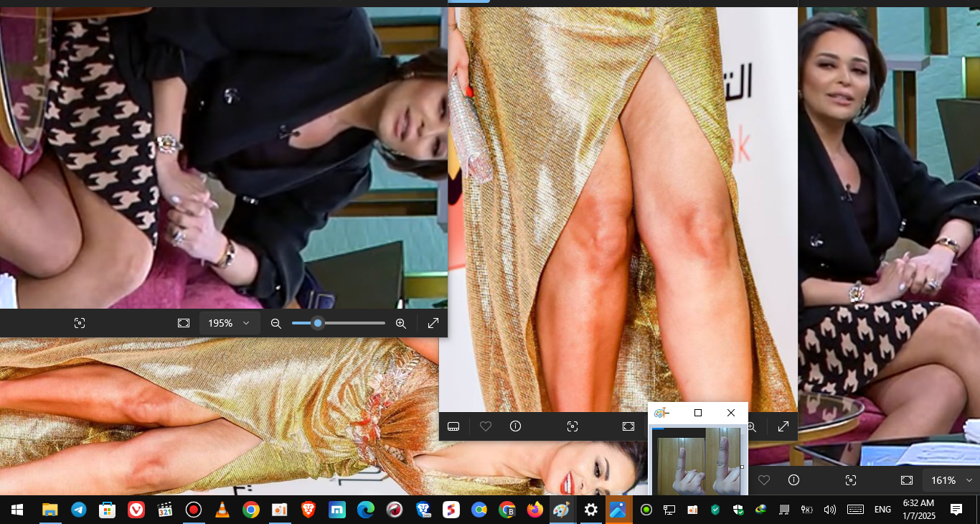980x524 pixels.
Task: Toggle favorite heart in the 161% zoom window
Action: point(764,480)
